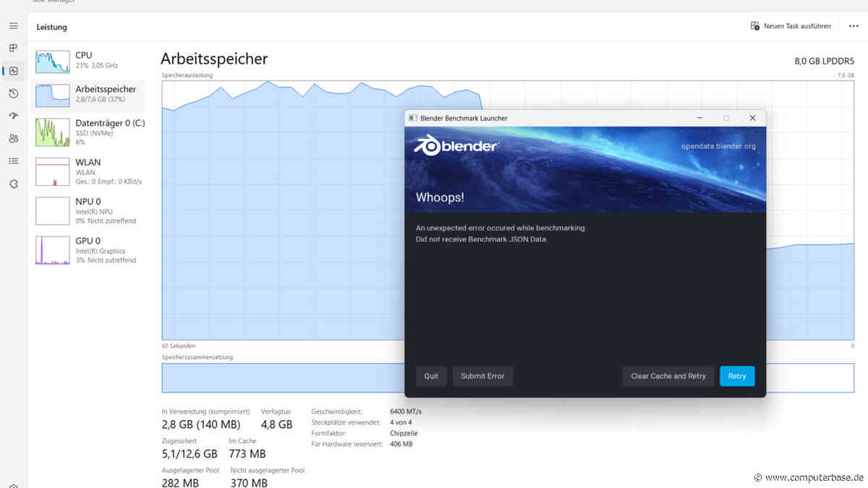Click the Speicherzusammensetzung memory composition bar
The image size is (868, 488).
[x=508, y=377]
